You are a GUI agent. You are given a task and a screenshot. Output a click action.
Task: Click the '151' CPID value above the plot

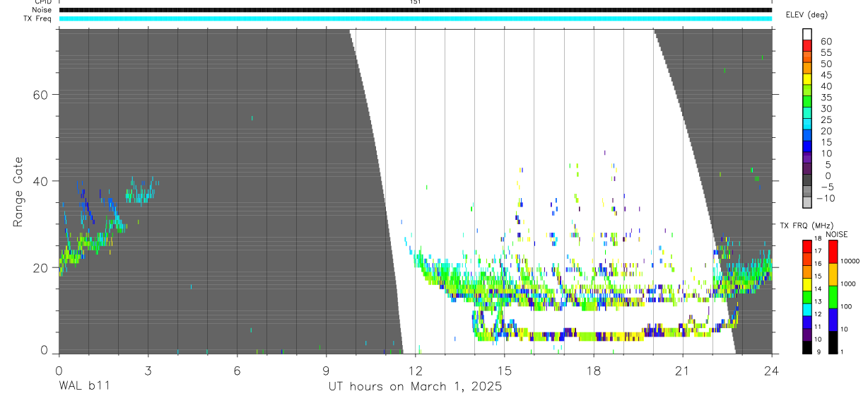tap(415, 2)
